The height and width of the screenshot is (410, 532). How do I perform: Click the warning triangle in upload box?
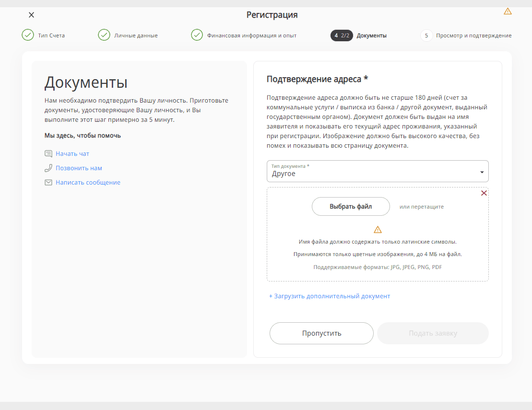click(378, 230)
